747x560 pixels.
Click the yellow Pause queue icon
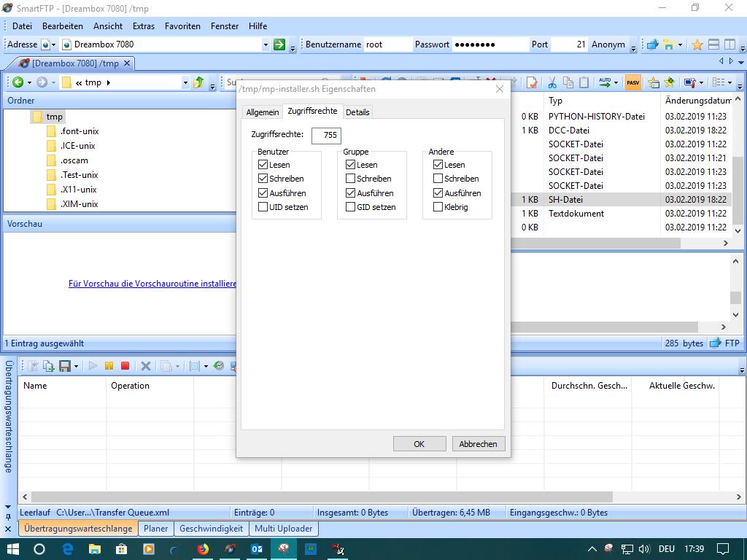pyautogui.click(x=109, y=366)
